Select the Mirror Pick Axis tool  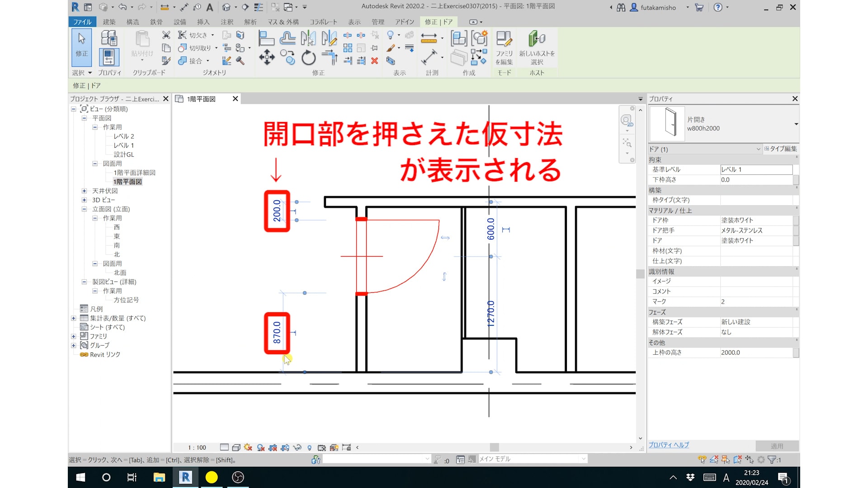tap(308, 39)
